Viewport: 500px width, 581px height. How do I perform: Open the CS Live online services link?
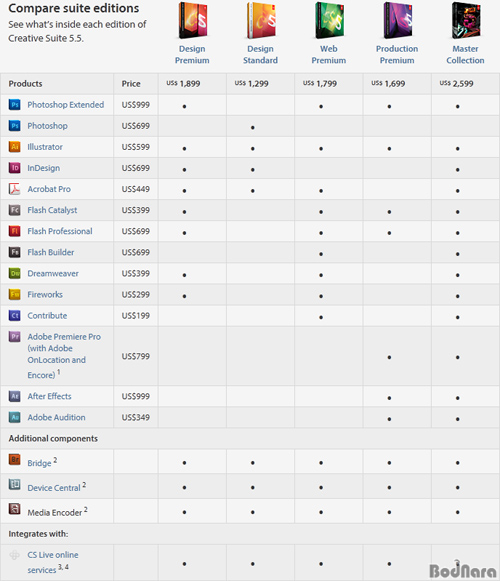53,562
